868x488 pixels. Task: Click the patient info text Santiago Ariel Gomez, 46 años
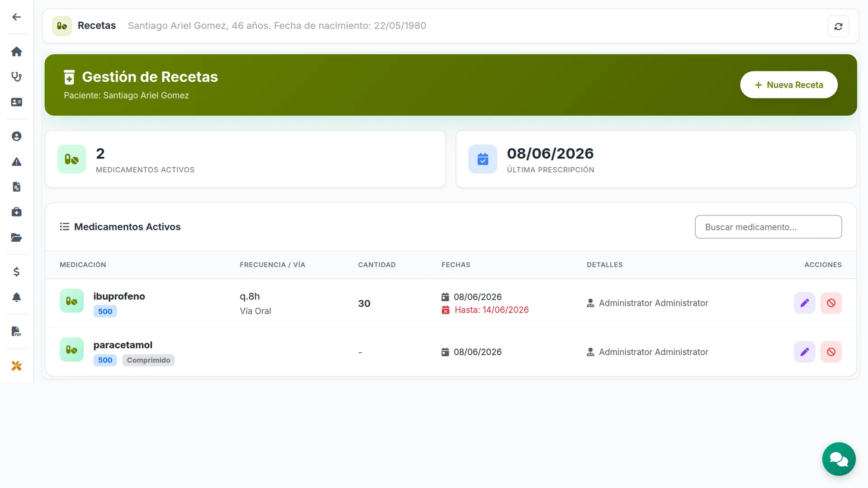pyautogui.click(x=277, y=26)
